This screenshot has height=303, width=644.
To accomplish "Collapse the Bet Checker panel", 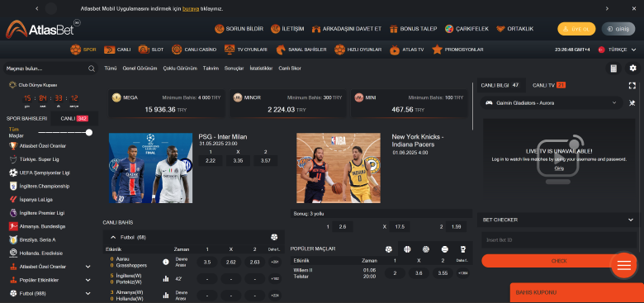I will [x=631, y=220].
